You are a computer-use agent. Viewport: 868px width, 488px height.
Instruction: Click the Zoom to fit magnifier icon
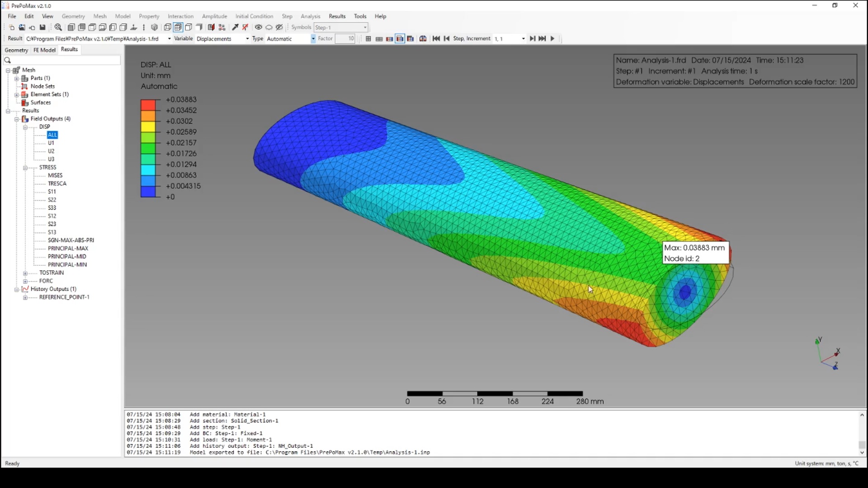58,28
